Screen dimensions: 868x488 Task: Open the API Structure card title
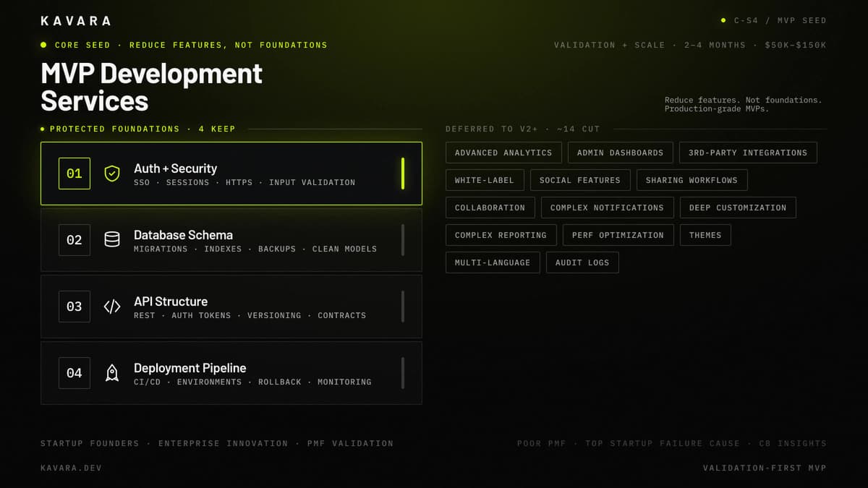171,301
